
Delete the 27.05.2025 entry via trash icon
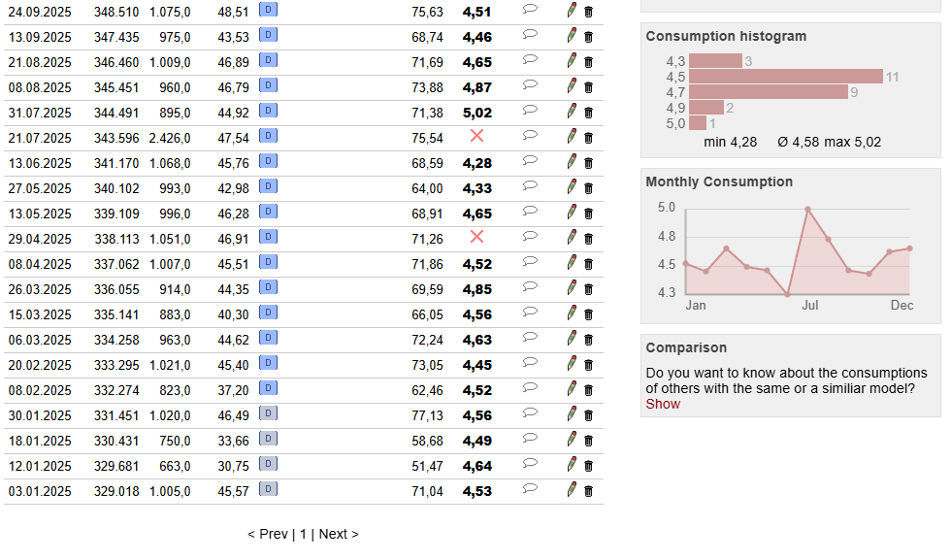pos(588,188)
